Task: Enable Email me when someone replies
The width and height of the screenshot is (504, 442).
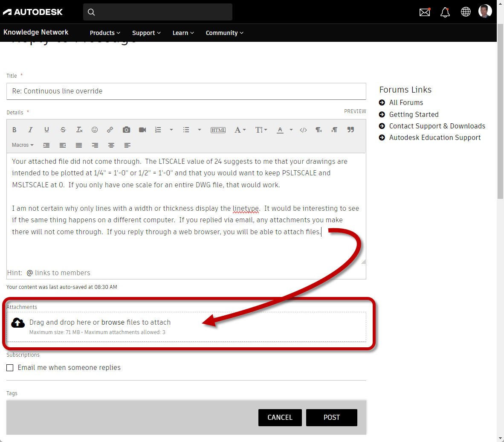Action: [x=10, y=368]
